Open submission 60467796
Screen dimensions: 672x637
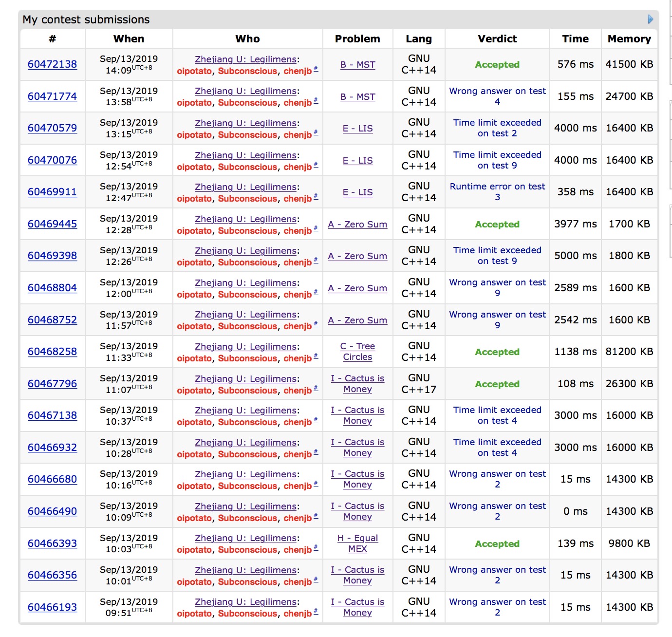pyautogui.click(x=52, y=384)
